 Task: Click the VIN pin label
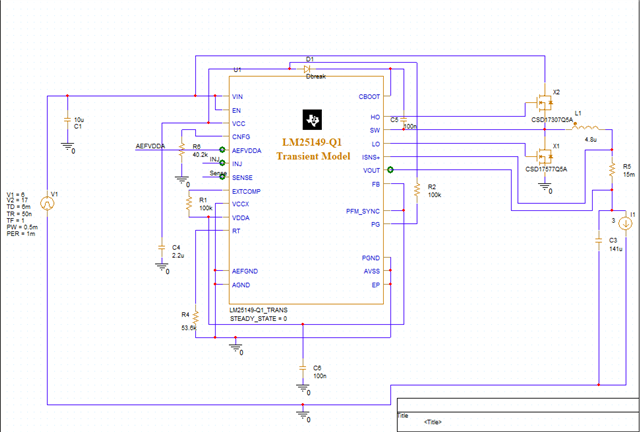click(x=237, y=97)
